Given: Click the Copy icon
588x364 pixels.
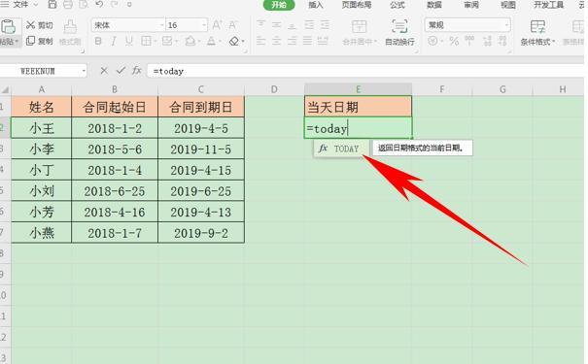Looking at the screenshot, I should coord(31,41).
